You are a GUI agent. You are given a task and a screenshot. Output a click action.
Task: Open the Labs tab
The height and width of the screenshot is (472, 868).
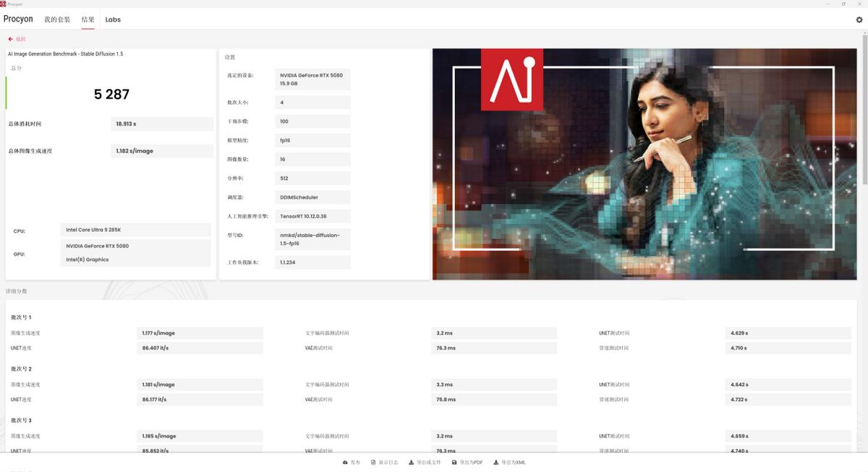point(113,20)
